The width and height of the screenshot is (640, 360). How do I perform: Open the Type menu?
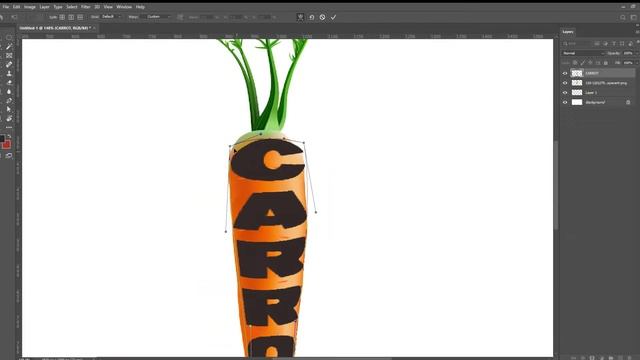[58, 7]
